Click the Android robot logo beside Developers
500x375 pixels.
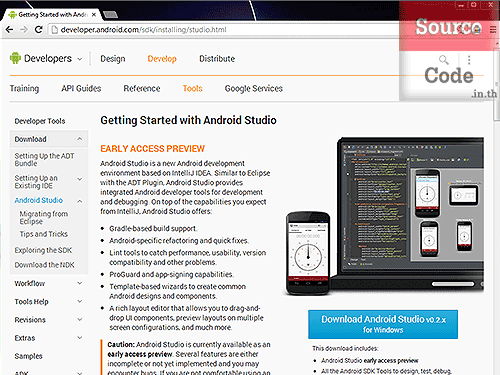click(15, 58)
